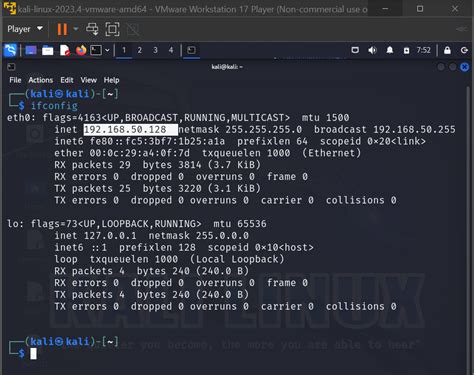Open the terminal View menu
Viewport: 474px width, 375px height.
pyautogui.click(x=88, y=80)
